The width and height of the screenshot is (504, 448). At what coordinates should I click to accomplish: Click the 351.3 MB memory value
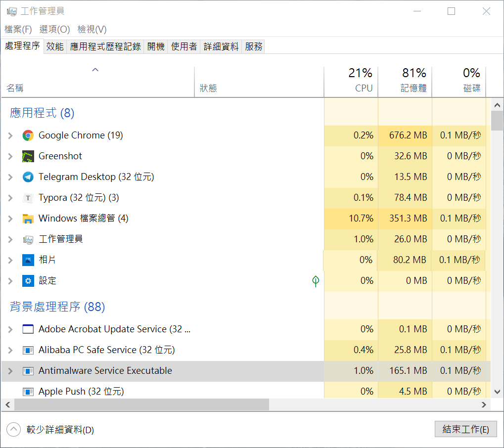point(408,219)
